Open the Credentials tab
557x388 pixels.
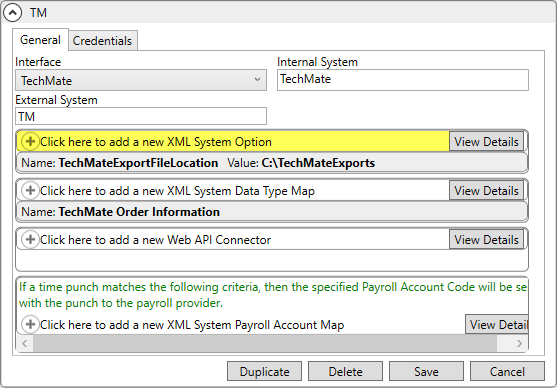[x=102, y=41]
